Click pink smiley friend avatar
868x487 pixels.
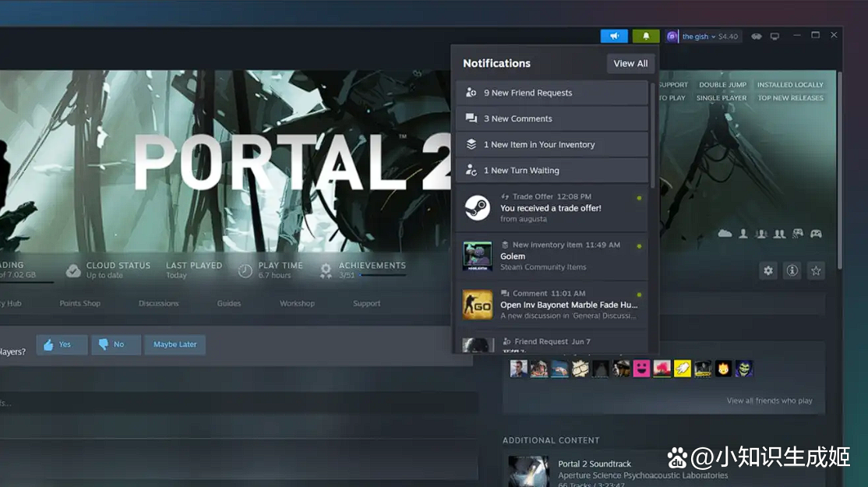click(641, 369)
